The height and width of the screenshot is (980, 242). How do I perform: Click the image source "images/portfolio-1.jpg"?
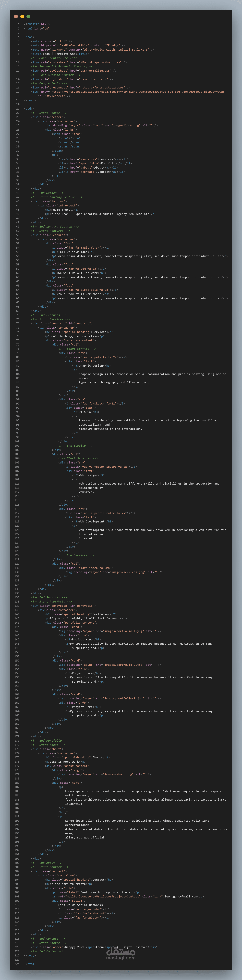[123, 631]
